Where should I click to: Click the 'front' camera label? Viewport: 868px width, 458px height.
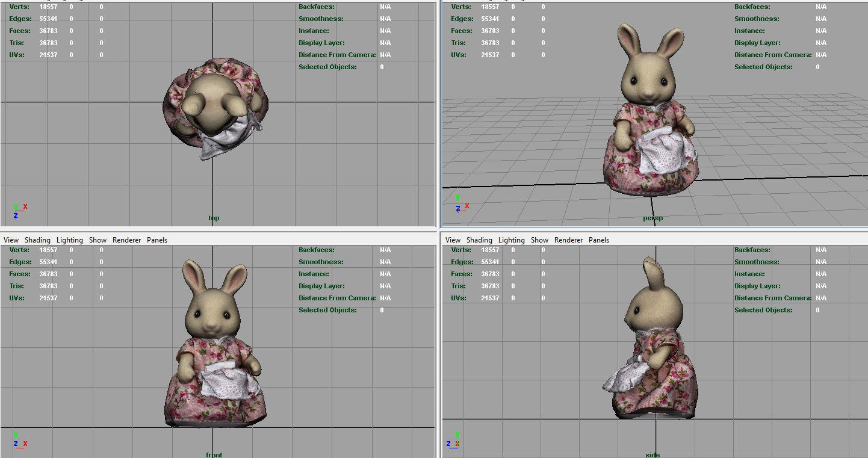tap(214, 454)
